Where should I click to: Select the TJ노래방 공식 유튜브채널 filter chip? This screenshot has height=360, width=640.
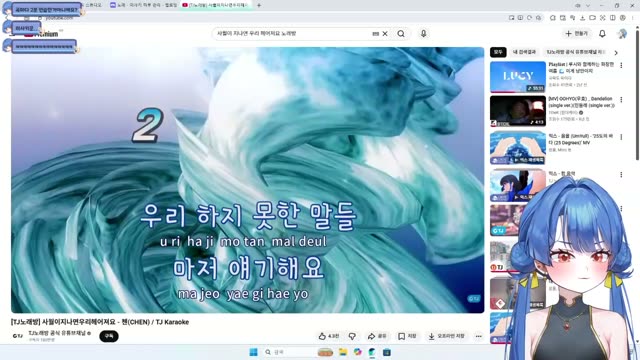(576, 52)
